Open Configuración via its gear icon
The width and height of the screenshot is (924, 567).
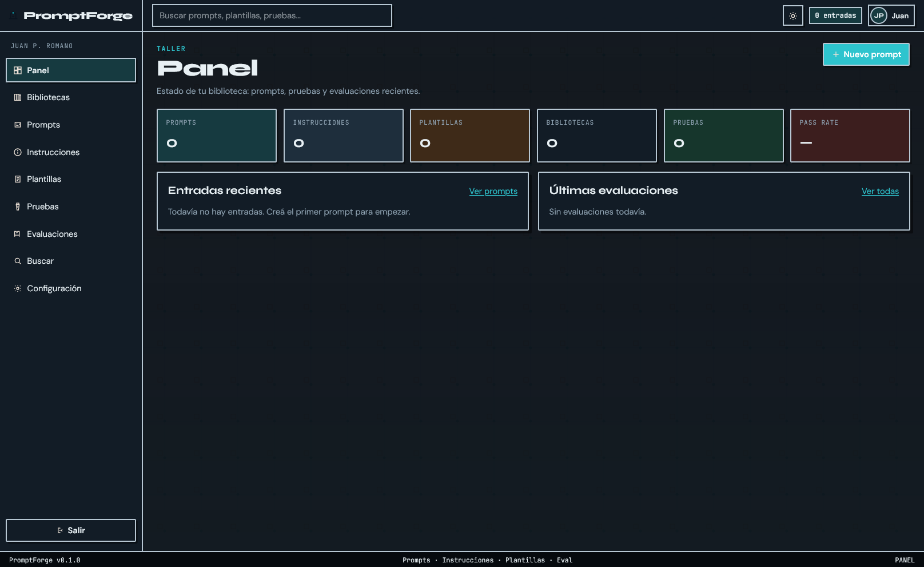tap(18, 288)
